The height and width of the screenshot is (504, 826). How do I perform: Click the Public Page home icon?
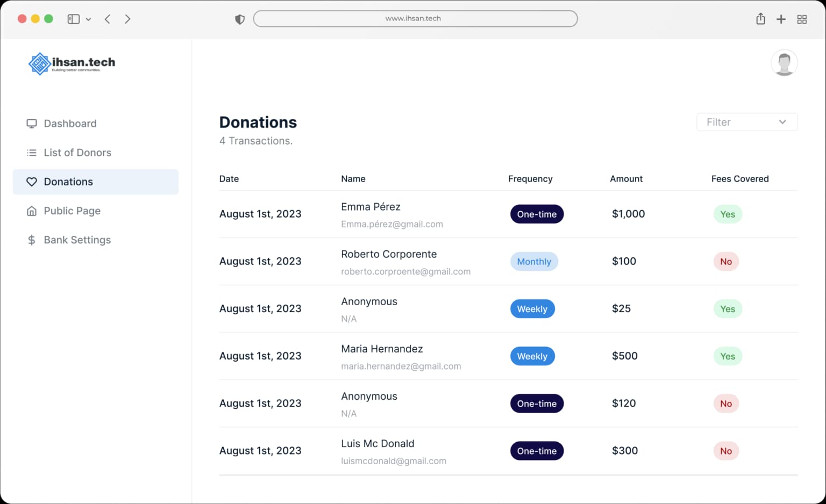32,211
